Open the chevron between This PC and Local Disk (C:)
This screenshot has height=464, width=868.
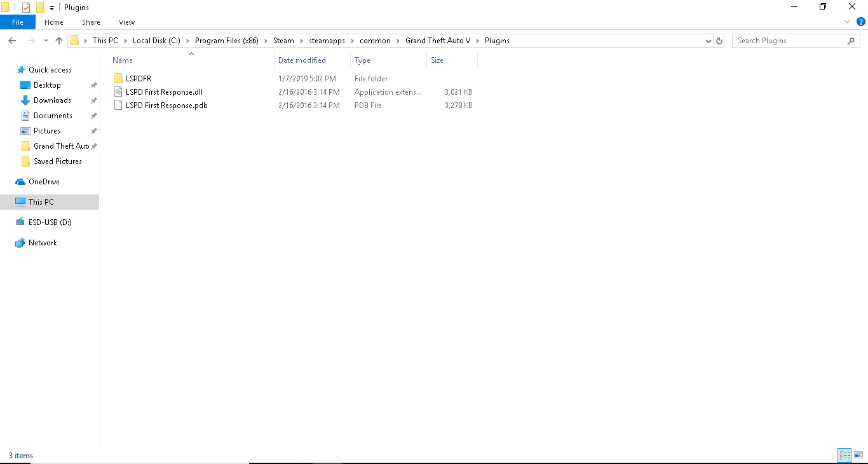tap(125, 41)
